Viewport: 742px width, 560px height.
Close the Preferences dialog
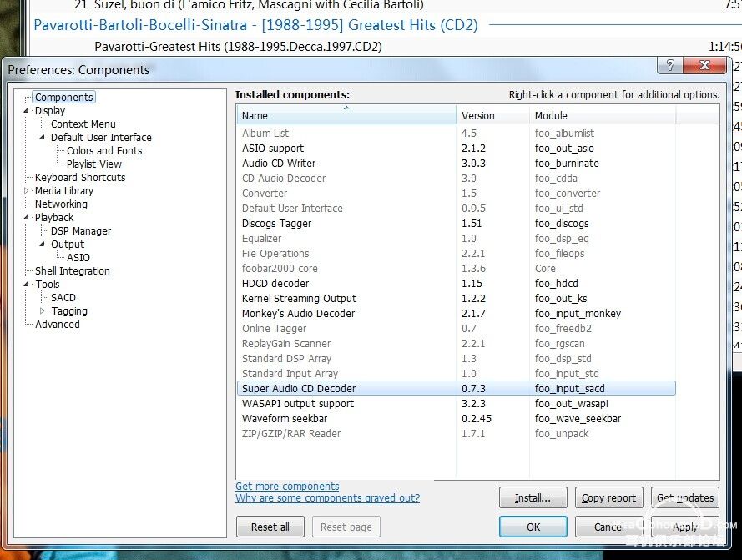click(704, 65)
